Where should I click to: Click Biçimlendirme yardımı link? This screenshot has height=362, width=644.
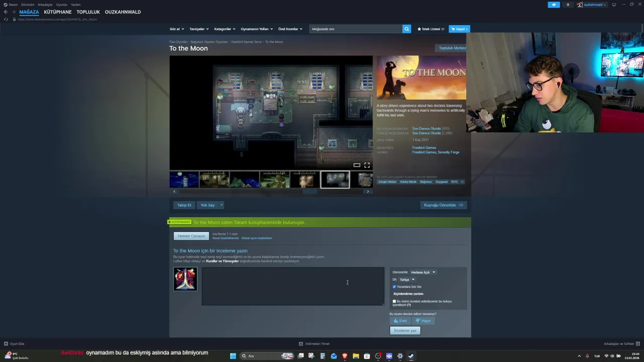[408, 294]
